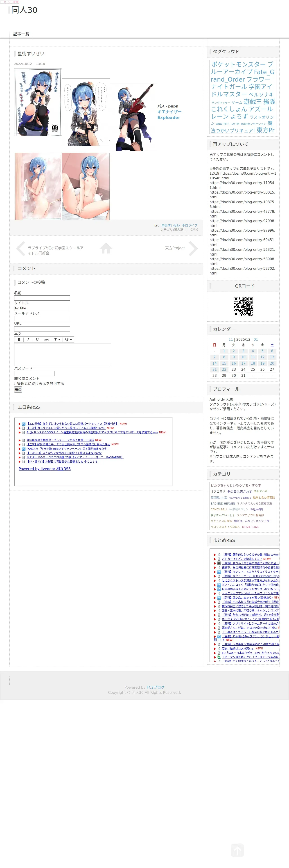This screenshot has height=868, width=289.
Task: Focus the メールアドレス input field
Action: [x=42, y=318]
